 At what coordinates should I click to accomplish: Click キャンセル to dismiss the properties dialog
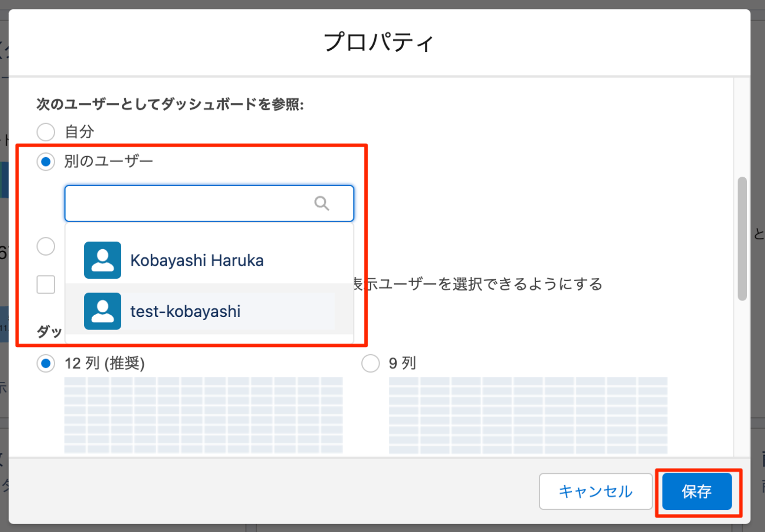pos(595,491)
